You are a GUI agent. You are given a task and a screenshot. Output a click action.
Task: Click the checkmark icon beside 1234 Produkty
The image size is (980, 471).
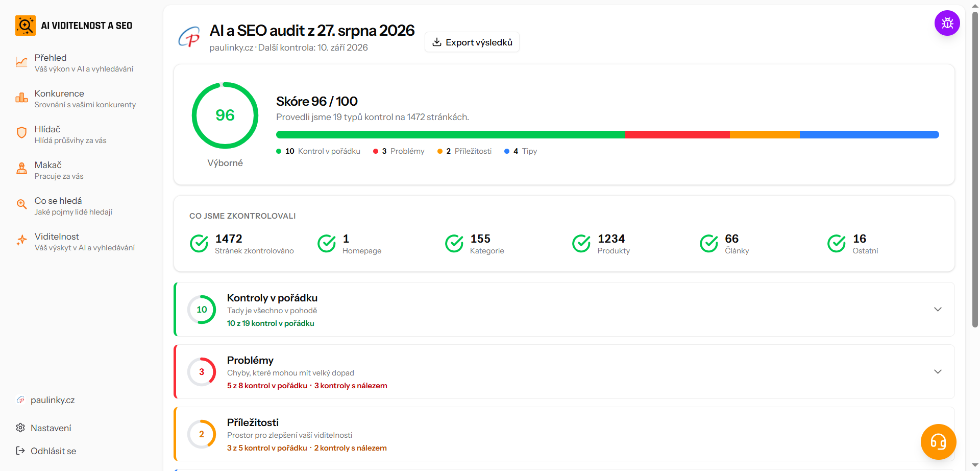click(x=581, y=244)
